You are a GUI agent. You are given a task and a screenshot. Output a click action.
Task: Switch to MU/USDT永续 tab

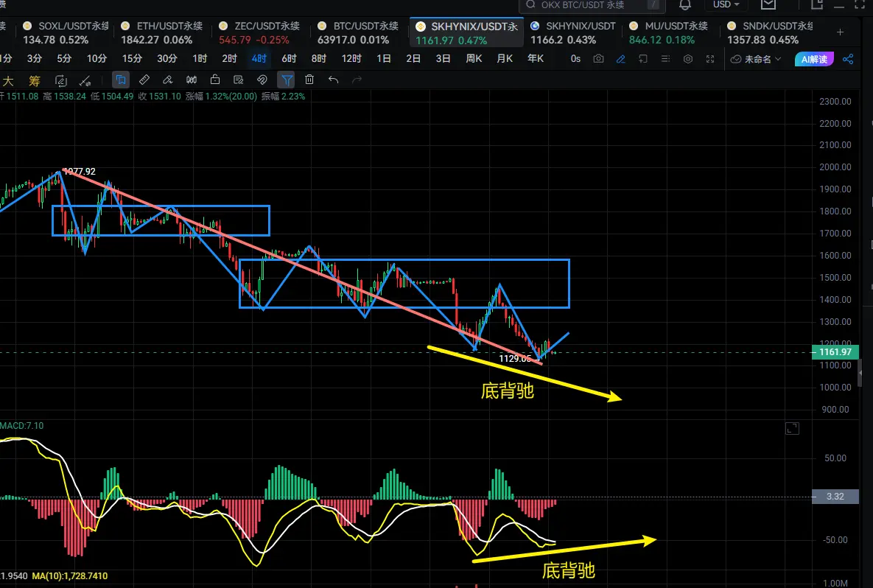coord(670,33)
